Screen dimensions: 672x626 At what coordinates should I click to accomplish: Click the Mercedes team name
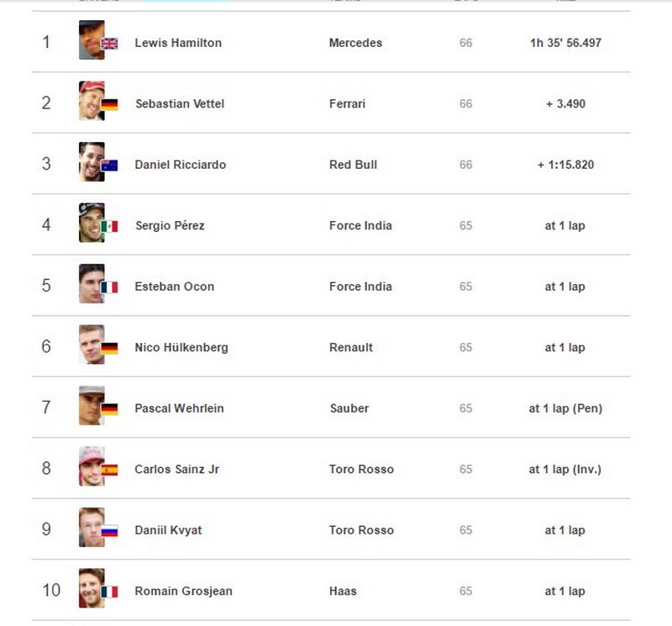pos(355,43)
